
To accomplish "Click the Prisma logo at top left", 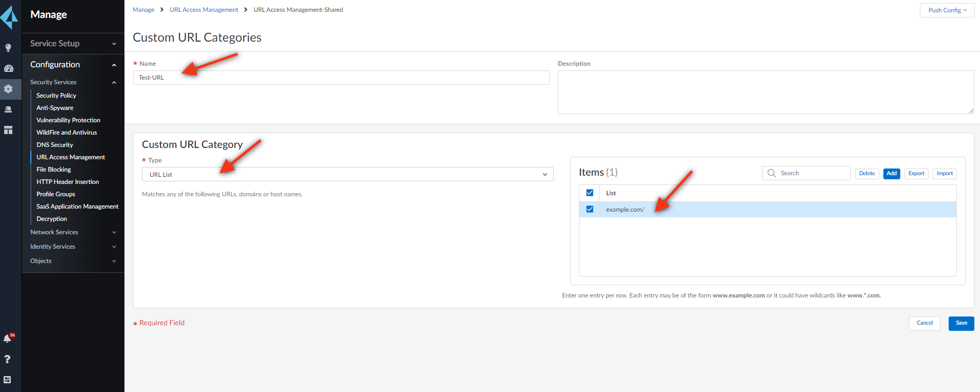I will pyautogui.click(x=9, y=17).
